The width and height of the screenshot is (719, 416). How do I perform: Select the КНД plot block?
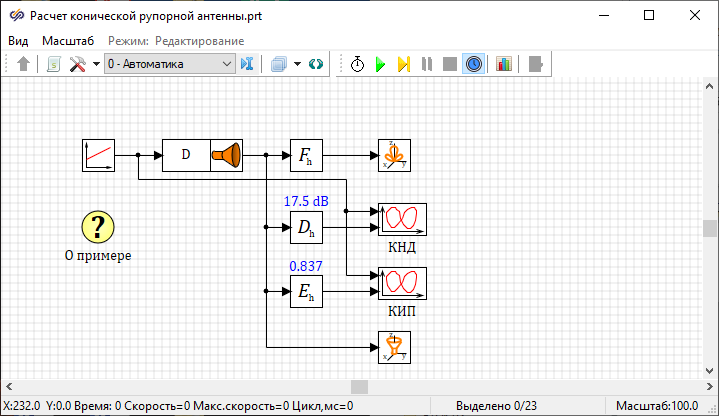[x=401, y=219]
